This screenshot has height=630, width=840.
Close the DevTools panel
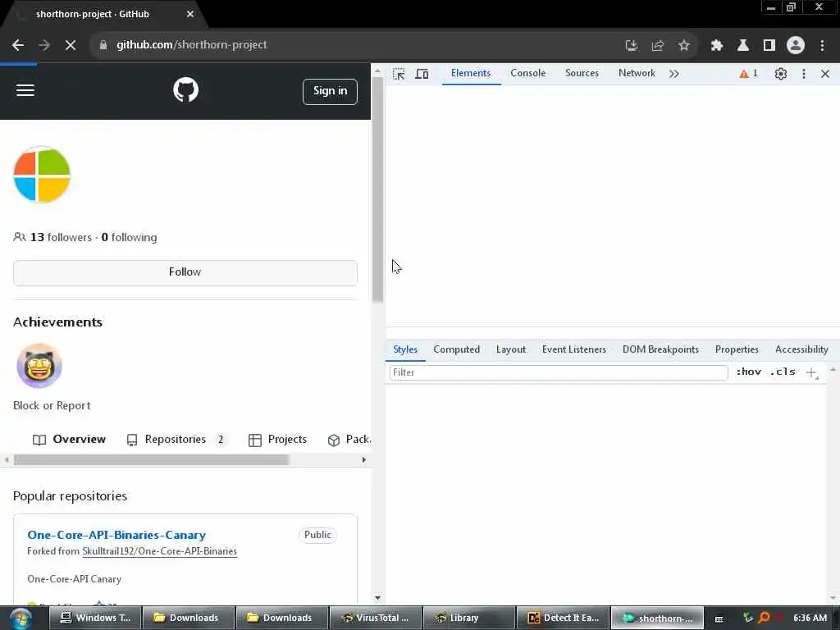click(825, 74)
